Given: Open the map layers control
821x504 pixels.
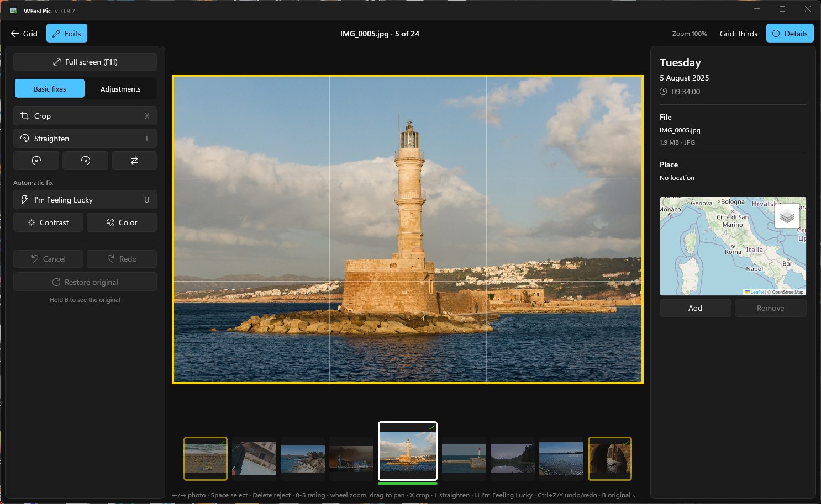Looking at the screenshot, I should (787, 216).
